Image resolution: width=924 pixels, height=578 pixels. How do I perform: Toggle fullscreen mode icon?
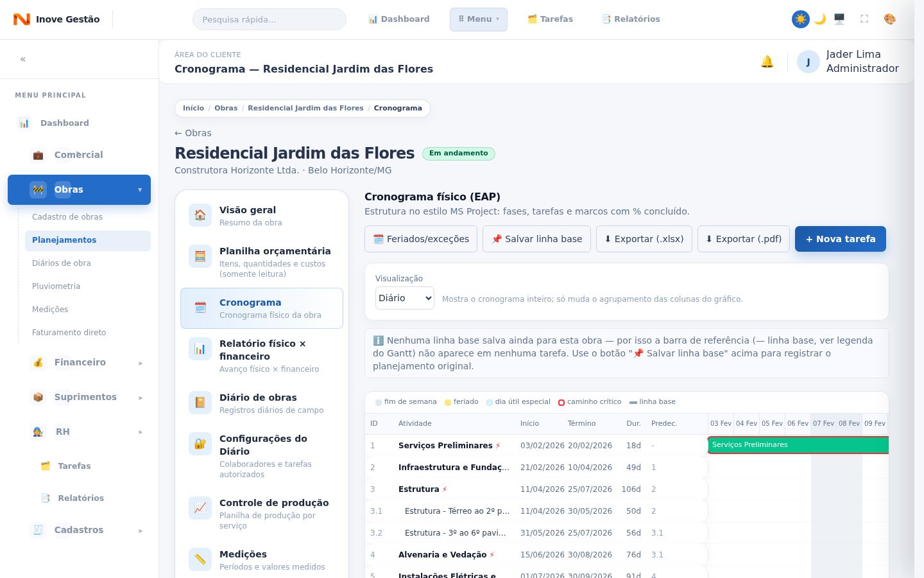click(x=864, y=19)
